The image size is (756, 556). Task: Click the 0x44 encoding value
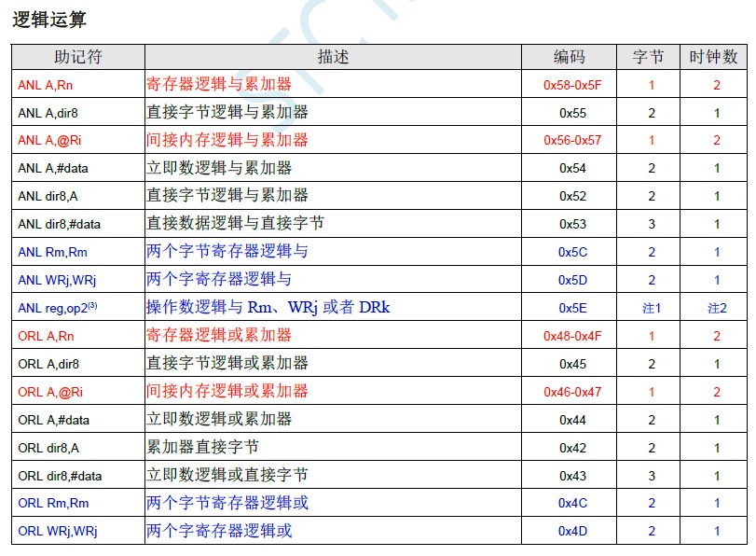[572, 421]
